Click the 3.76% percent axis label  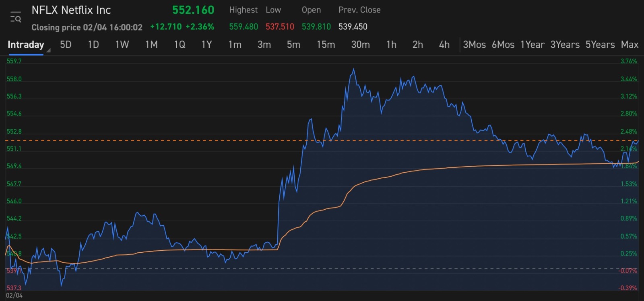(629, 61)
